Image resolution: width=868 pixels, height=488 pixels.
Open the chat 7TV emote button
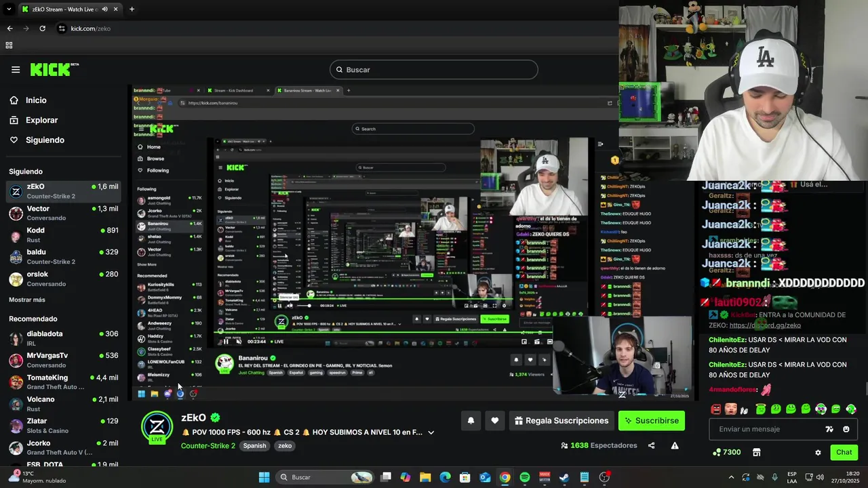(x=829, y=429)
